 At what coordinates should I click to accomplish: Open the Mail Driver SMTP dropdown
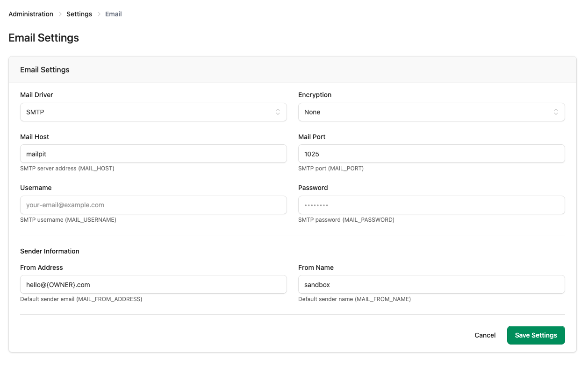[153, 112]
